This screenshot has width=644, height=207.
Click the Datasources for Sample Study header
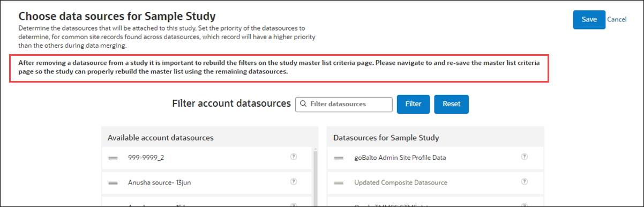click(x=386, y=138)
